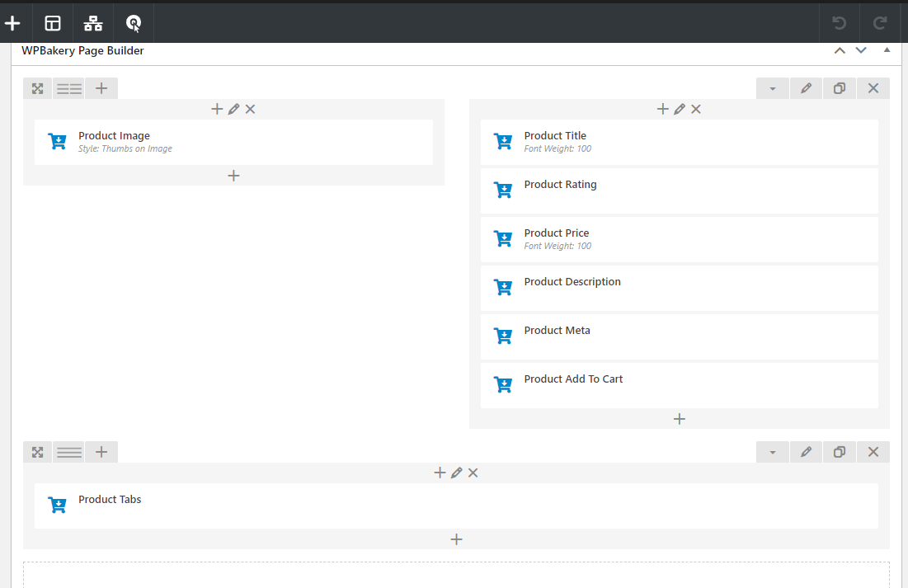Clone the first row
The image size is (908, 588).
pyautogui.click(x=840, y=88)
